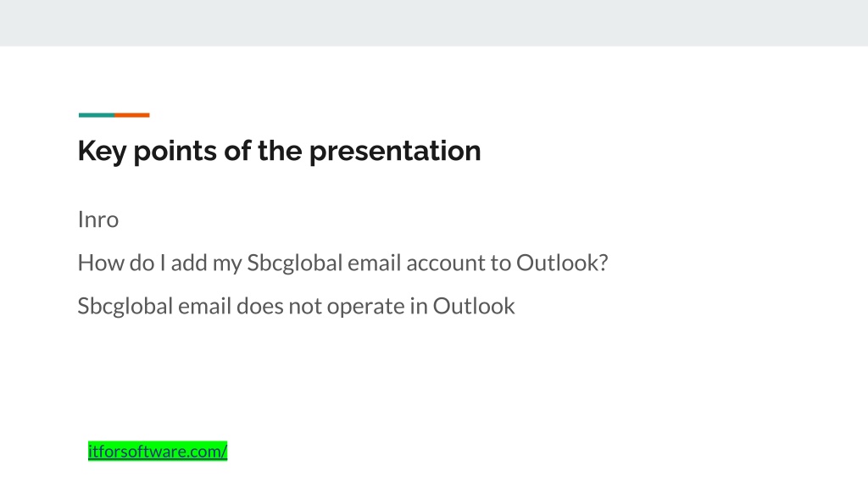Click the orange segment of accent bar
The width and height of the screenshot is (868, 488).
[x=132, y=115]
